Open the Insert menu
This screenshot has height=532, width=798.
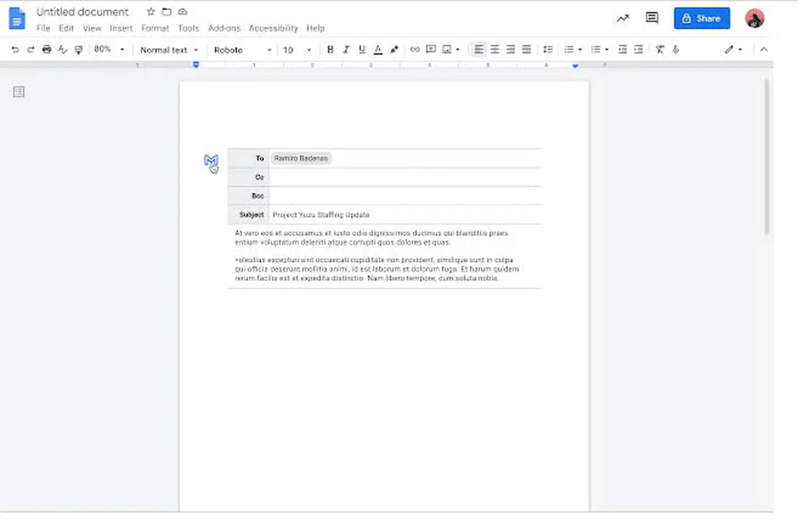click(121, 28)
